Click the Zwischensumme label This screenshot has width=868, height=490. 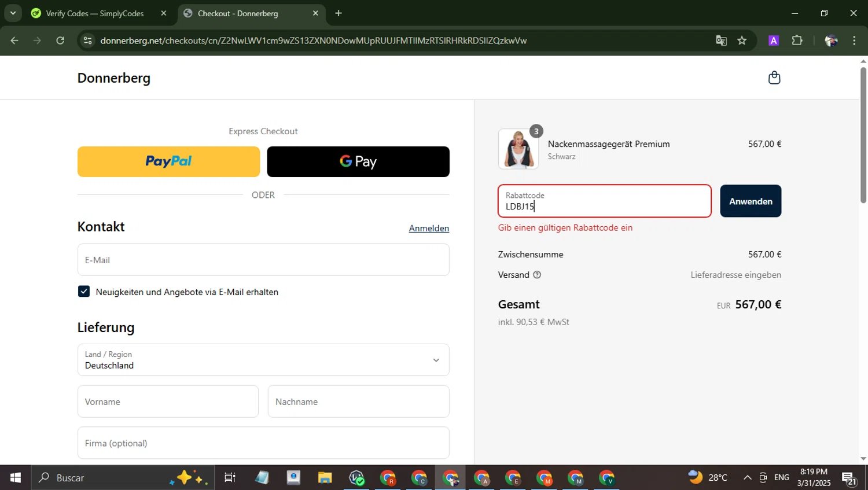pyautogui.click(x=531, y=254)
